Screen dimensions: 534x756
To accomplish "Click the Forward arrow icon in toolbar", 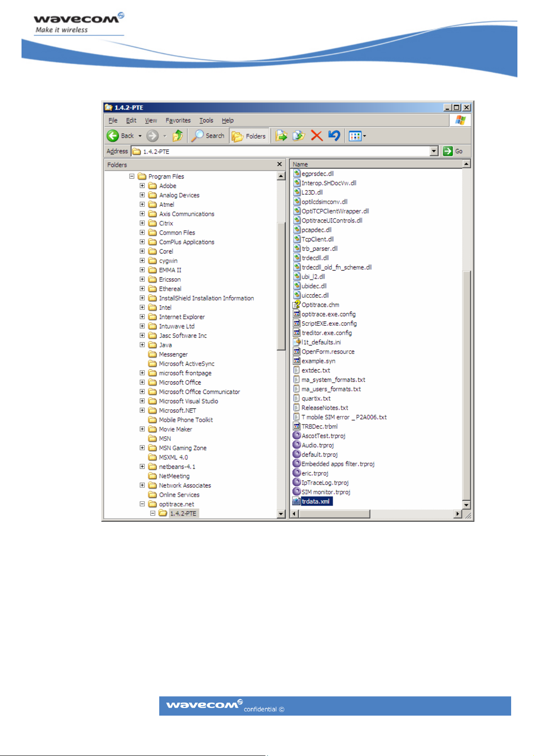I will [x=152, y=135].
